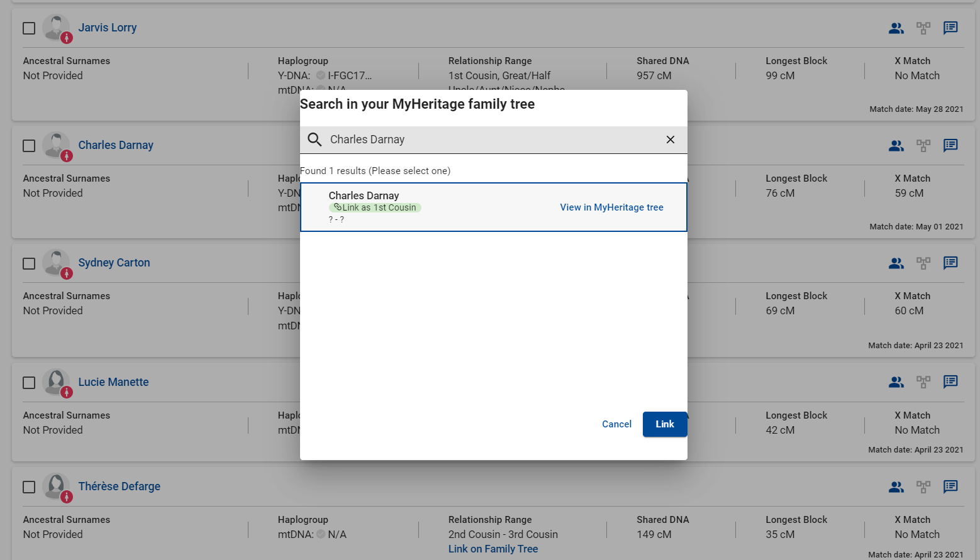Open notes icon for Sydney Carton
Viewport: 980px width, 560px height.
[x=950, y=263]
